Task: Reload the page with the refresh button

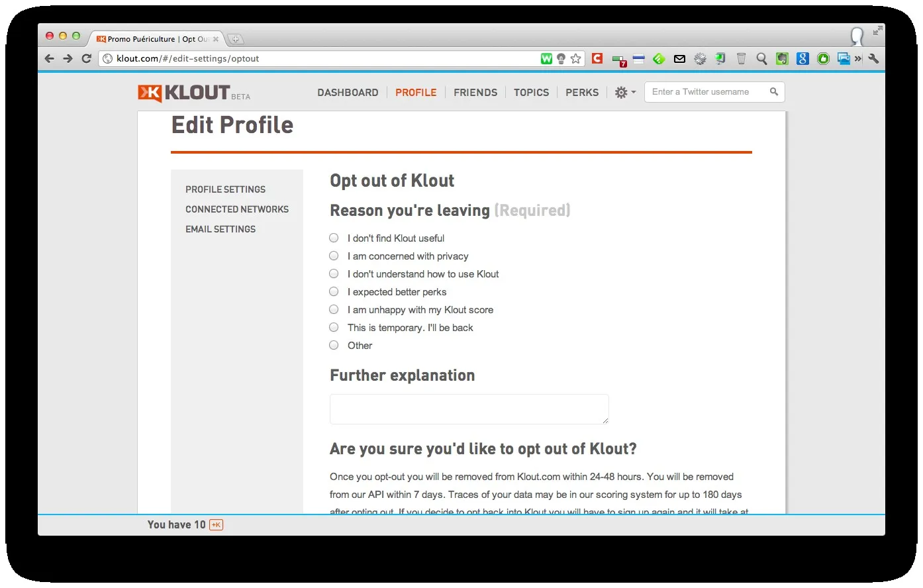Action: pyautogui.click(x=86, y=58)
